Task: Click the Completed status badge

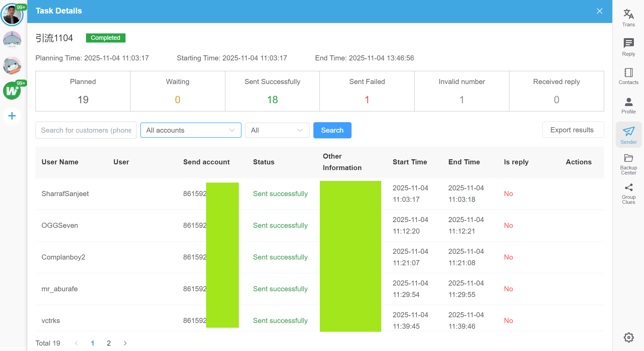Action: point(105,38)
